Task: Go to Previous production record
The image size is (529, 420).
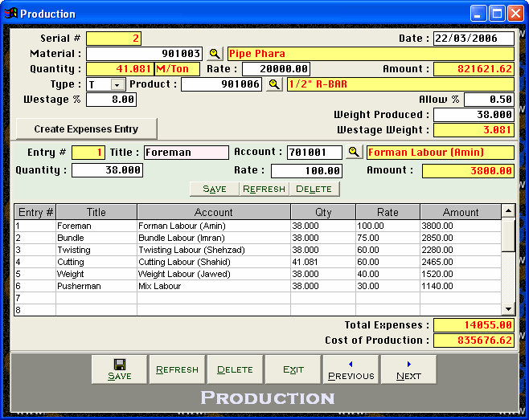Action: 351,369
